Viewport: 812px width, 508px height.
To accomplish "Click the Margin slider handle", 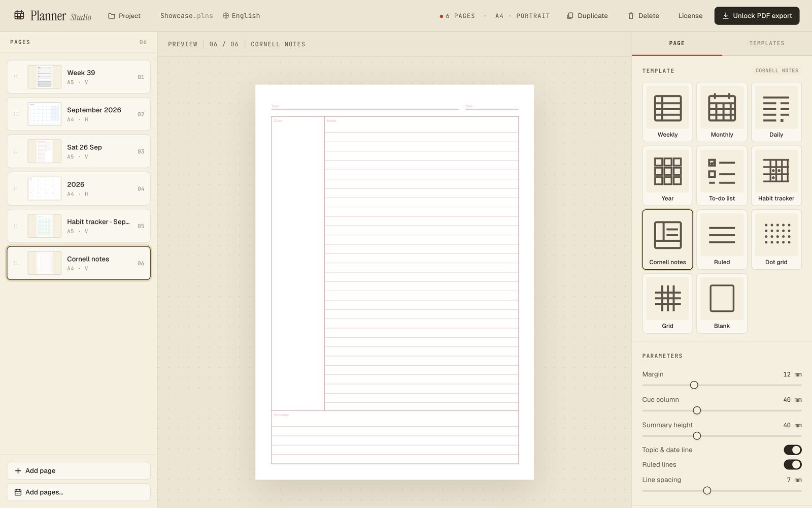I will pos(694,385).
